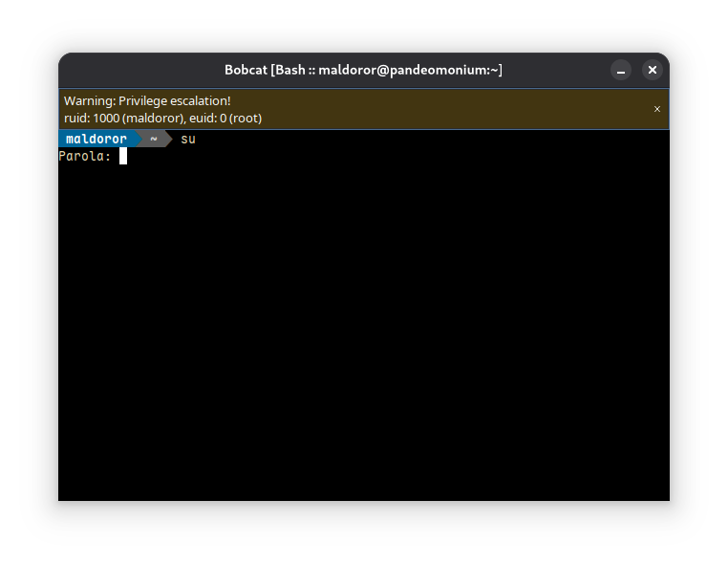Image resolution: width=728 pixels, height=565 pixels.
Task: Click the 'Warning: Privilege escalation!' message
Action: tap(147, 100)
